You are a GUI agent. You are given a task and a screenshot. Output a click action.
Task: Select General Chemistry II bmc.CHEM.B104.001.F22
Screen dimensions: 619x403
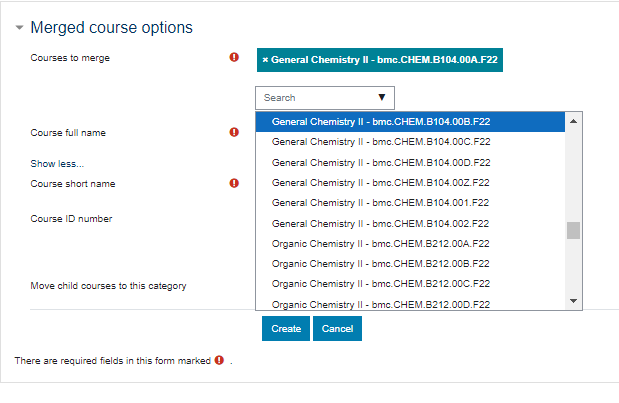380,203
